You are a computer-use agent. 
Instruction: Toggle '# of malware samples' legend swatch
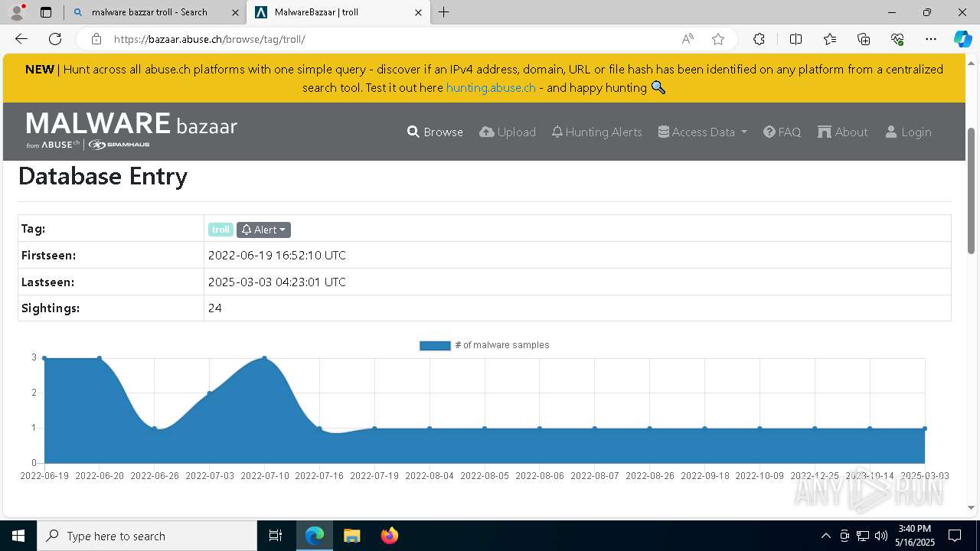[435, 345]
